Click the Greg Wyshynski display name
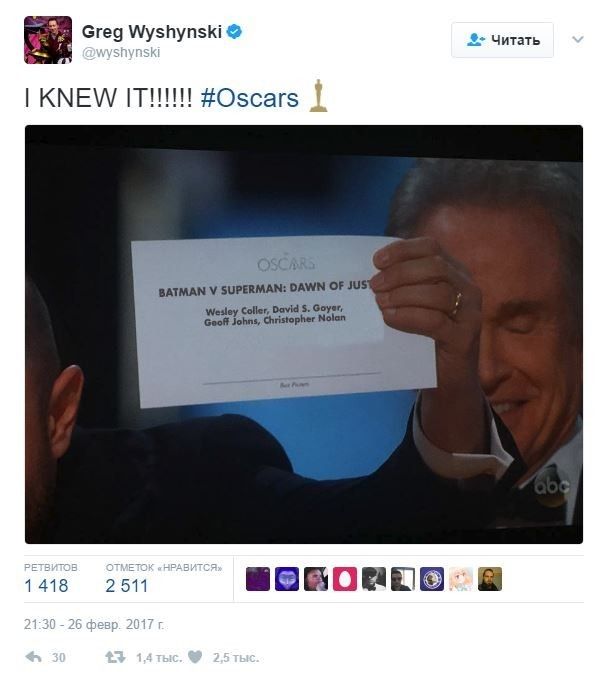 152,32
